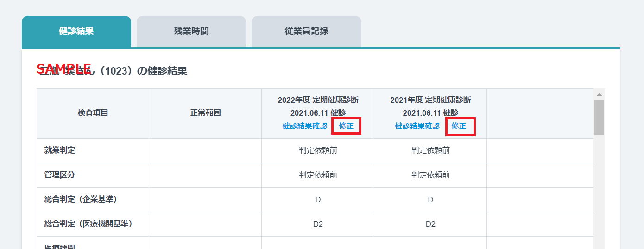Open the 残業時間 tab
The height and width of the screenshot is (249, 644).
pyautogui.click(x=191, y=31)
